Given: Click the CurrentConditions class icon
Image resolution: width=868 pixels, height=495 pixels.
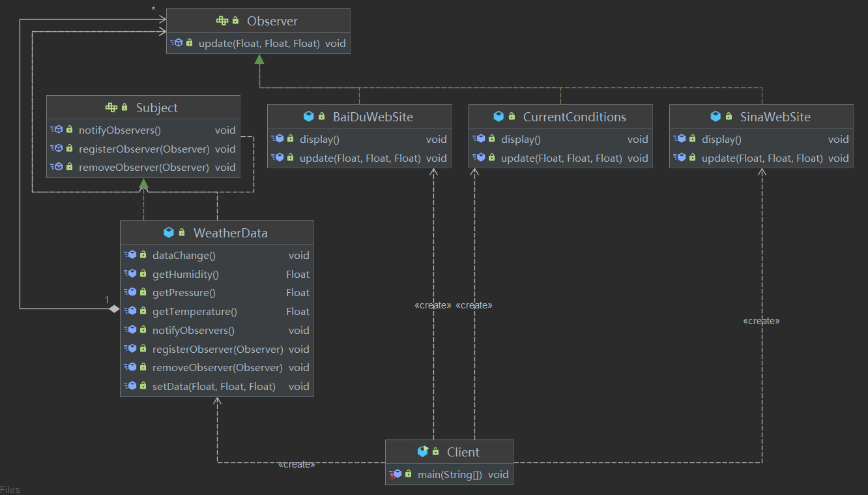Looking at the screenshot, I should pos(499,117).
